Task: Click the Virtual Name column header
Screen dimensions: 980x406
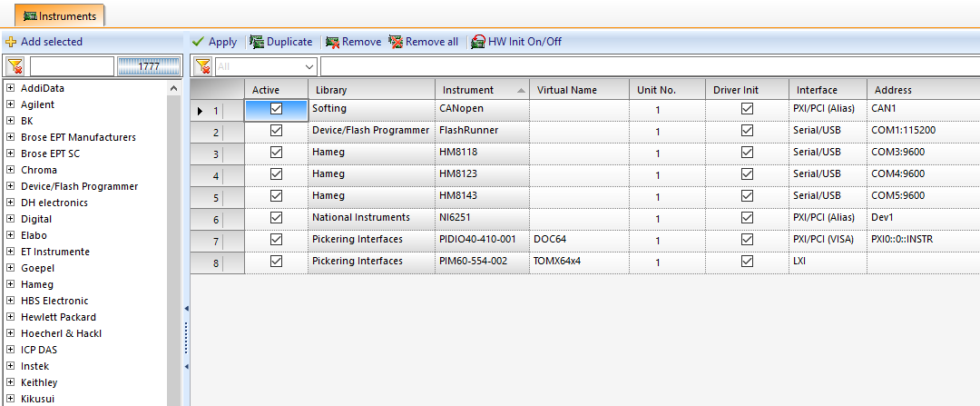Action: click(x=579, y=90)
